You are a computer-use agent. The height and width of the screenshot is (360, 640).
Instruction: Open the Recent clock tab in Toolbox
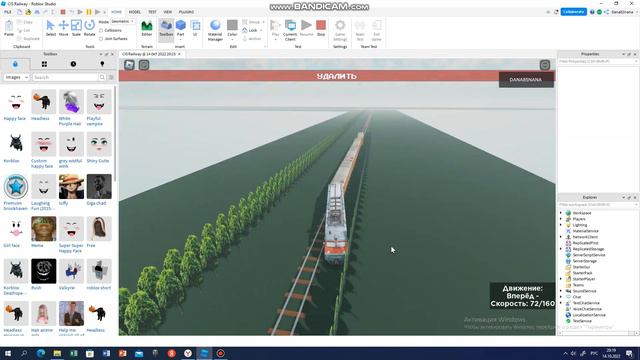point(73,64)
